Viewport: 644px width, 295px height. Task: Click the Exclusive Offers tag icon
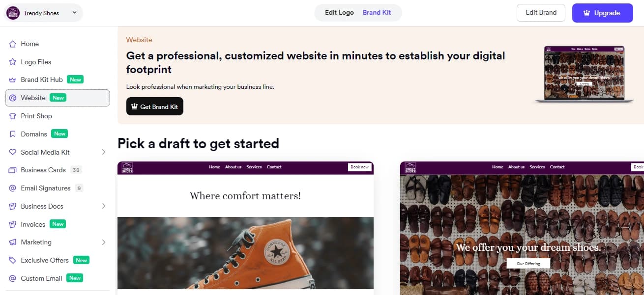coord(13,261)
